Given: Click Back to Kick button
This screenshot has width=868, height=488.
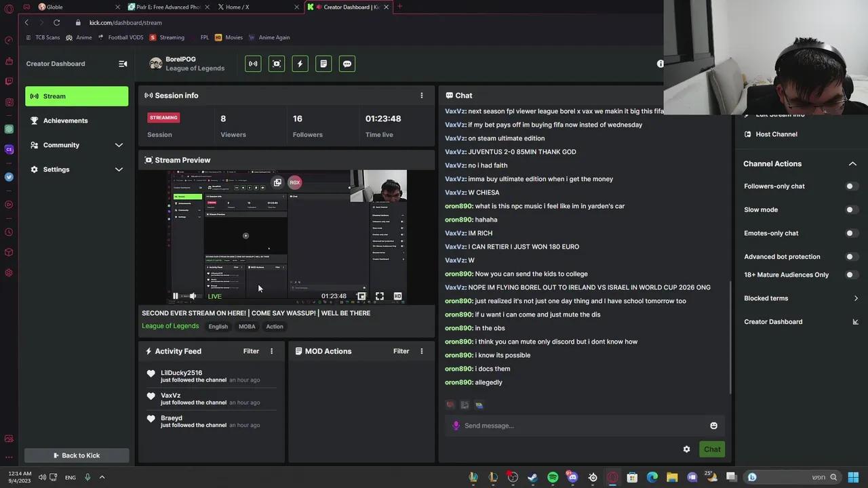Looking at the screenshot, I should tap(77, 455).
